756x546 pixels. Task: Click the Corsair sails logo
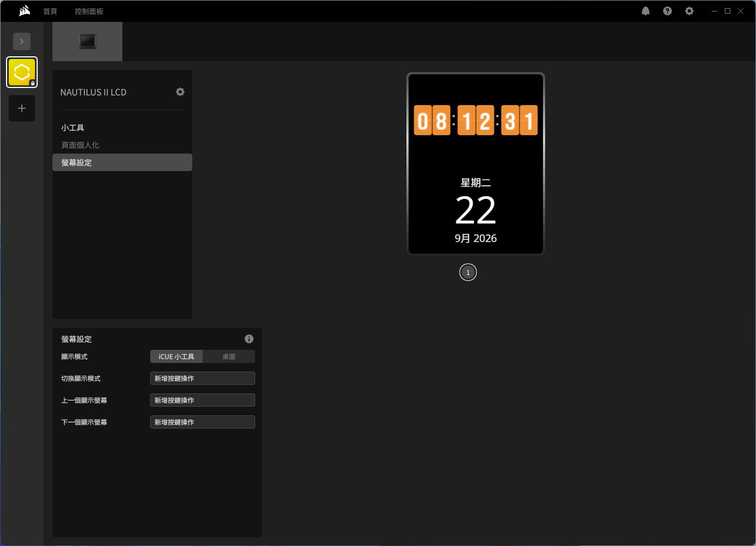pyautogui.click(x=25, y=11)
